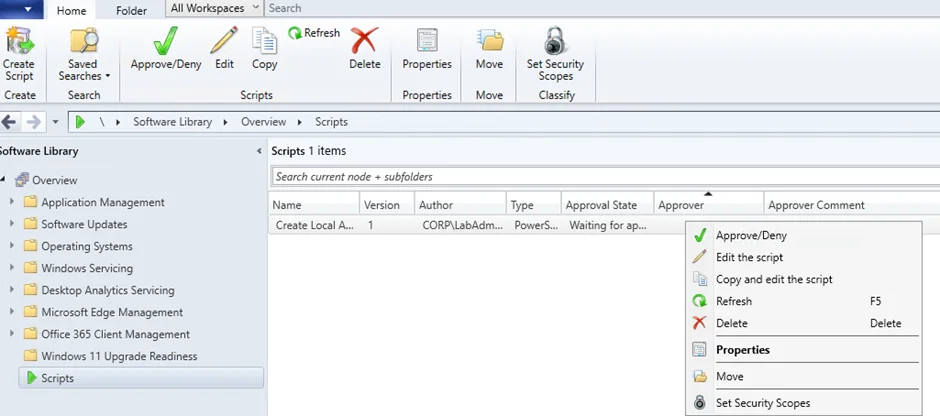Click the back navigation arrow

pyautogui.click(x=8, y=122)
